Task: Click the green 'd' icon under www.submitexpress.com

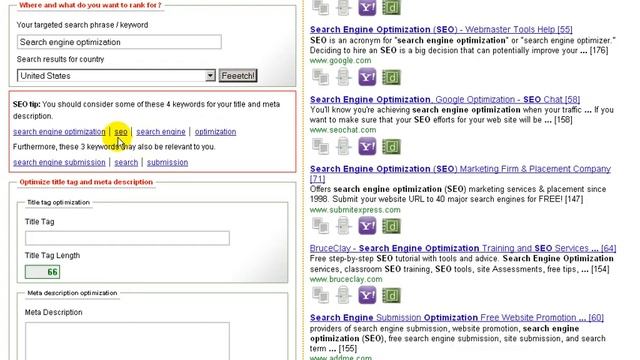Action: 391,226
